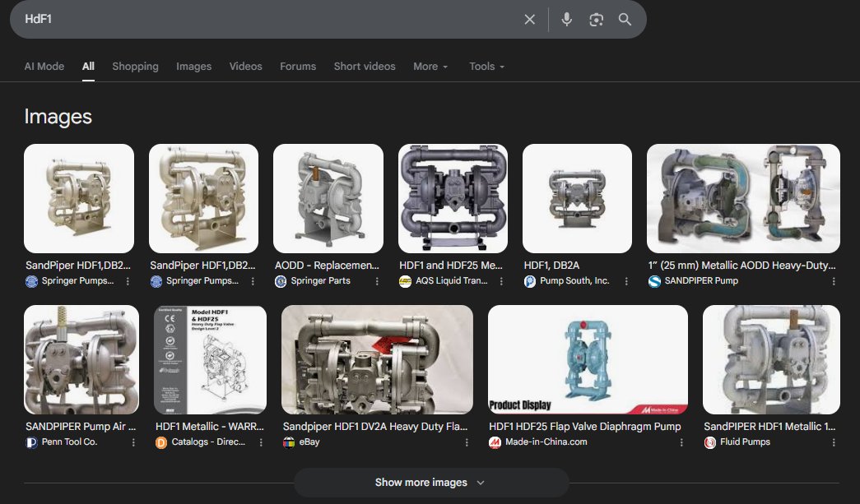Click the Fluid Pumps favicon

[710, 442]
